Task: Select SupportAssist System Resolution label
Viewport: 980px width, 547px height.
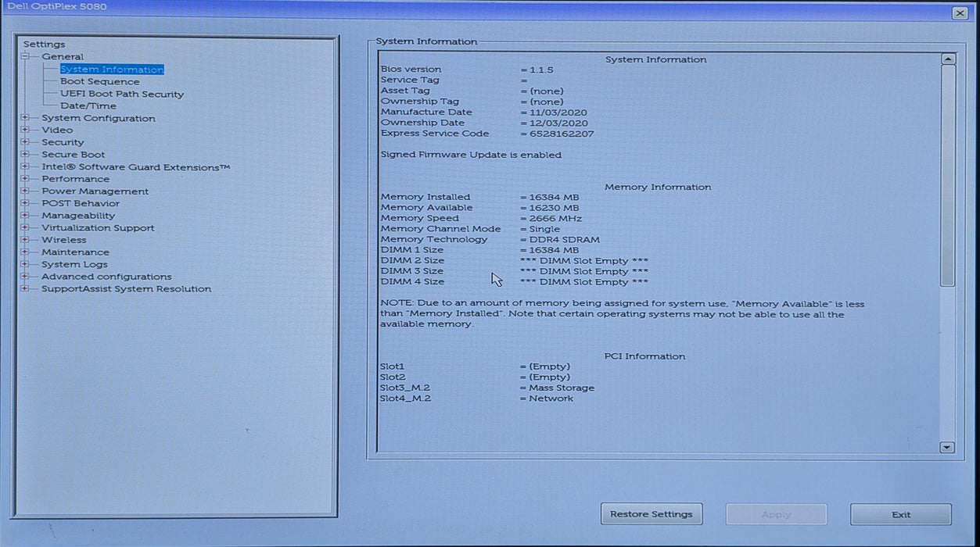Action: (127, 288)
